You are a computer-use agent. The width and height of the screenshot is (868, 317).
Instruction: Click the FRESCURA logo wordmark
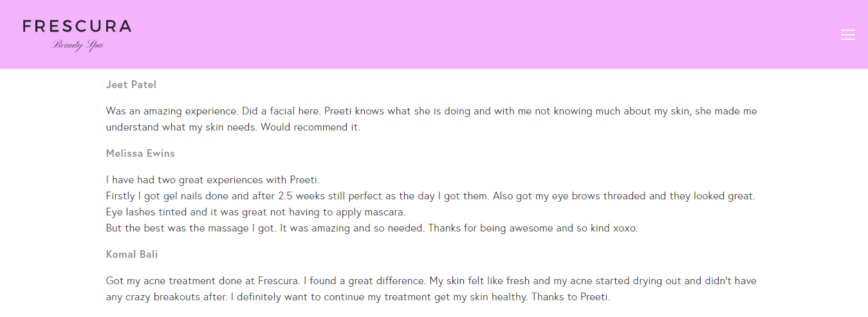click(x=77, y=26)
